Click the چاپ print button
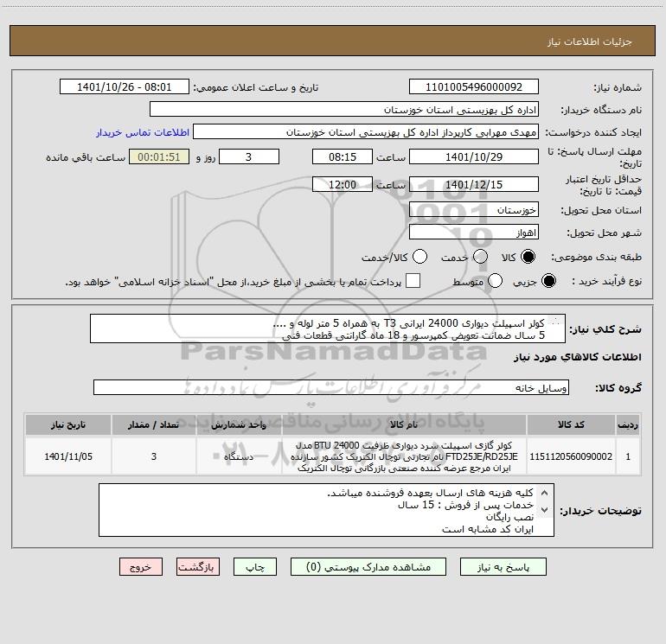The height and width of the screenshot is (644, 666). tap(255, 567)
